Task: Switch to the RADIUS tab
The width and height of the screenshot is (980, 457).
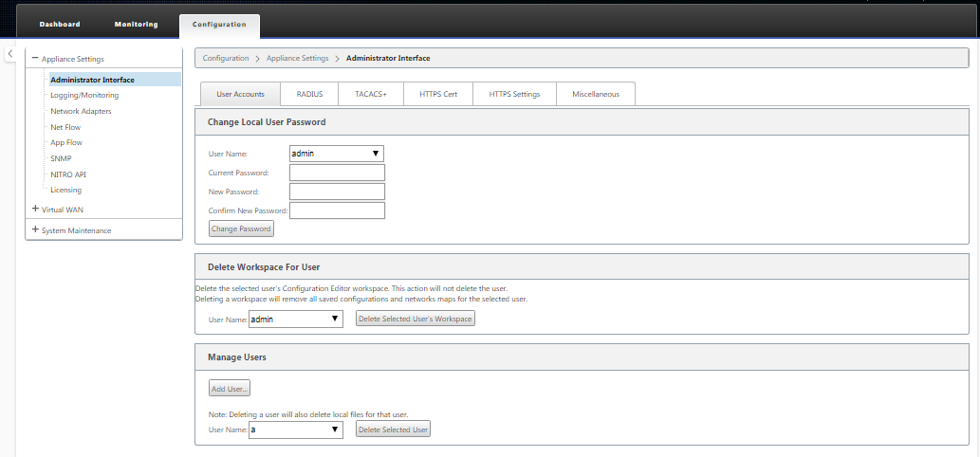Action: point(309,94)
